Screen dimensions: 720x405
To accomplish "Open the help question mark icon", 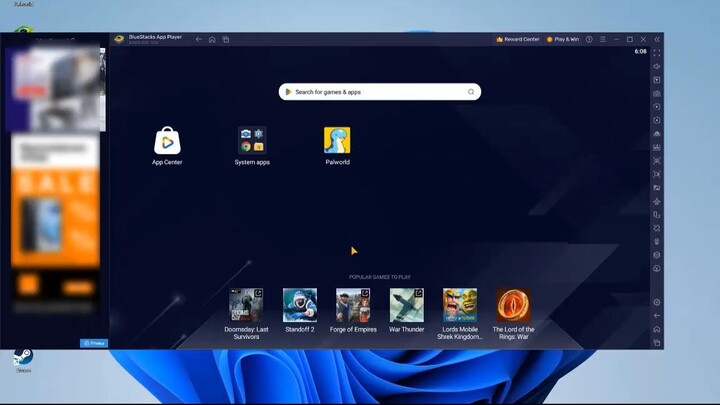I will [x=589, y=39].
